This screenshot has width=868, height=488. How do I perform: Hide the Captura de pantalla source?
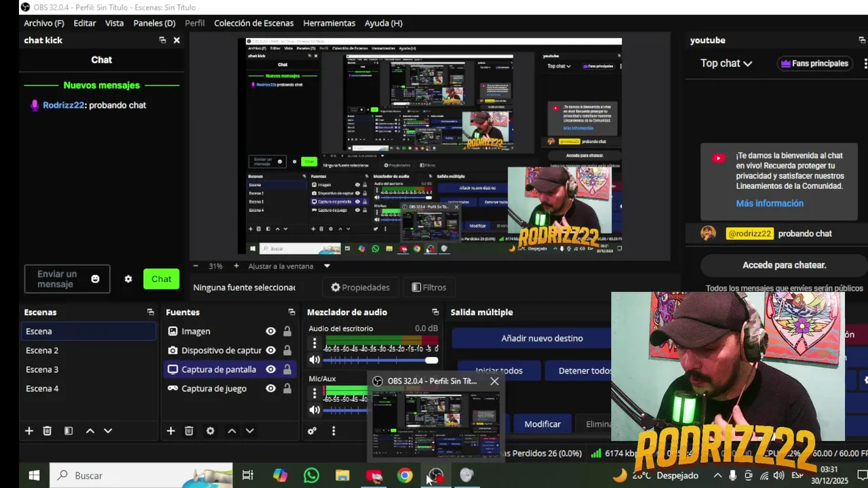point(271,369)
